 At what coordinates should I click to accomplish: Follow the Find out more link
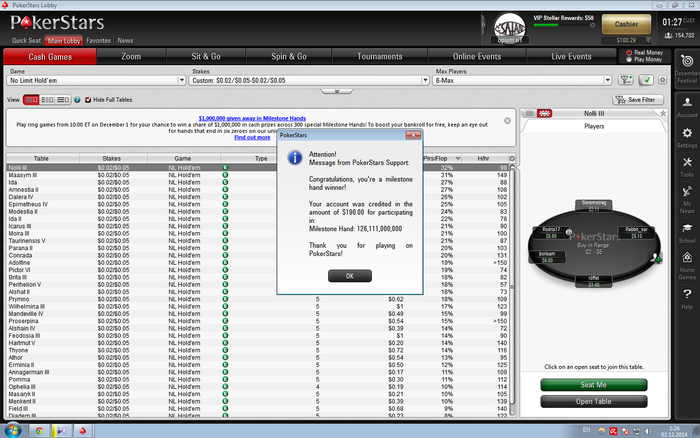point(252,138)
